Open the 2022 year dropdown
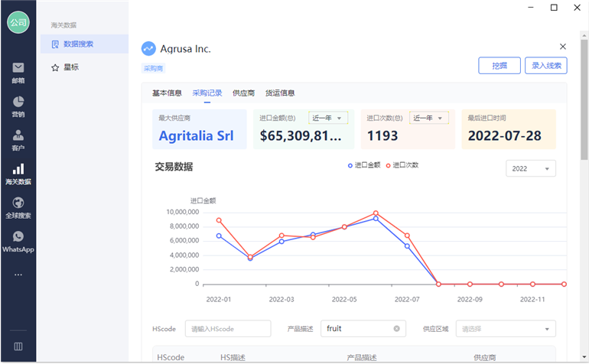The image size is (589, 364). 531,169
